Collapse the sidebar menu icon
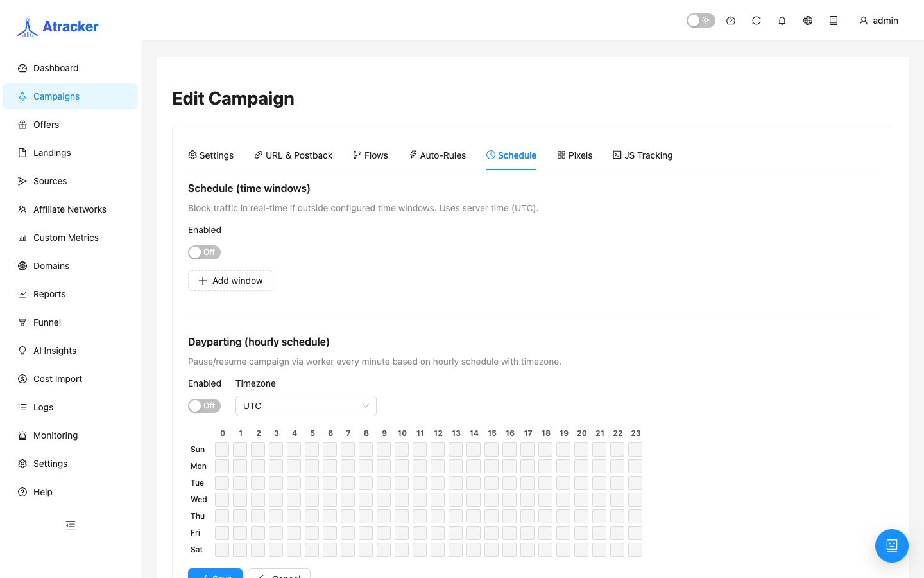Screen dimensions: 924x578 click(71, 525)
